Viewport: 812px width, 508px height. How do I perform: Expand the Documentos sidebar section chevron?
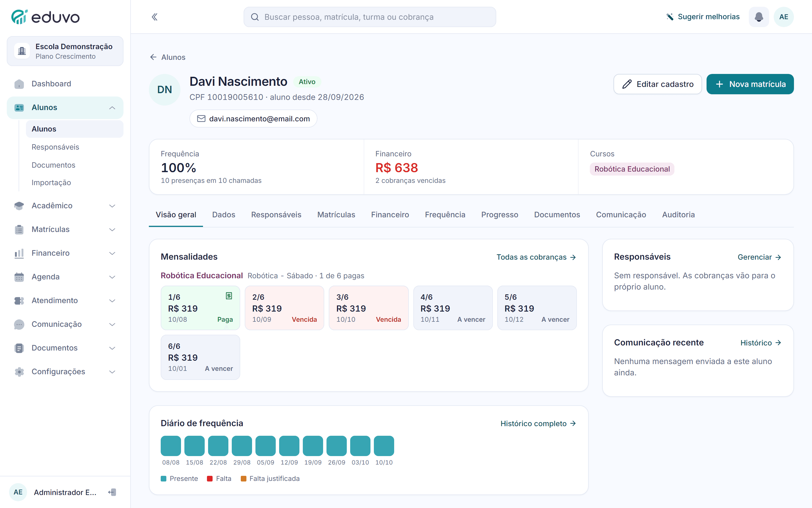pyautogui.click(x=112, y=348)
